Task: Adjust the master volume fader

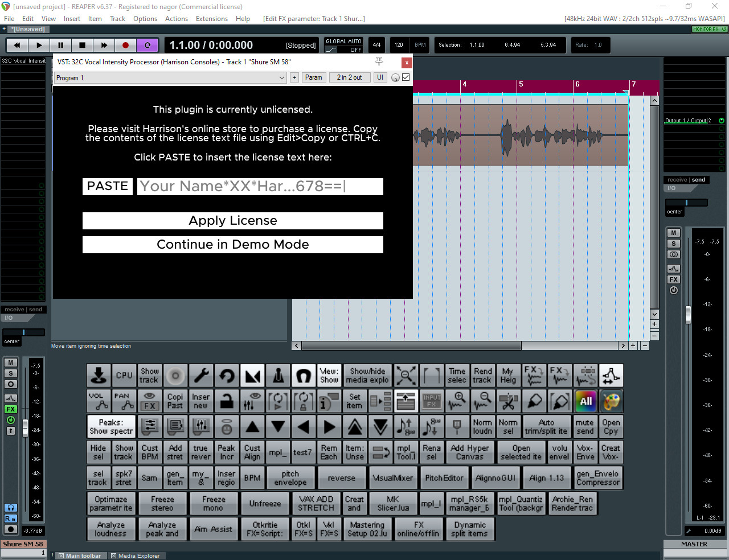Action: [688, 314]
